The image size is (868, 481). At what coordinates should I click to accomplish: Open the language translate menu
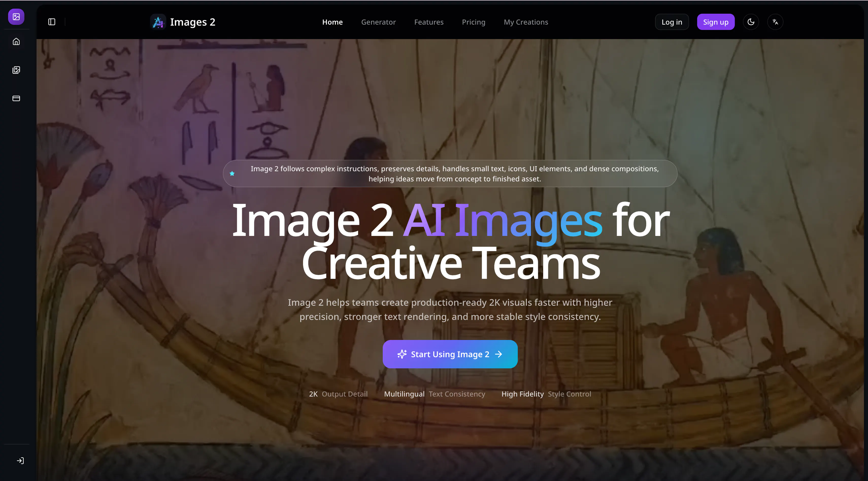point(775,22)
